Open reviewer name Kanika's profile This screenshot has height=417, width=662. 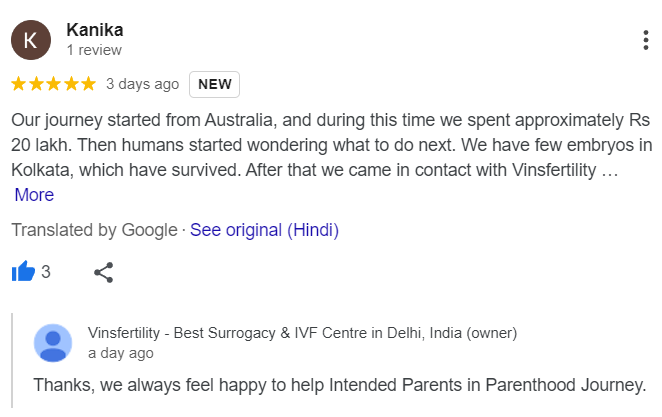tap(95, 30)
